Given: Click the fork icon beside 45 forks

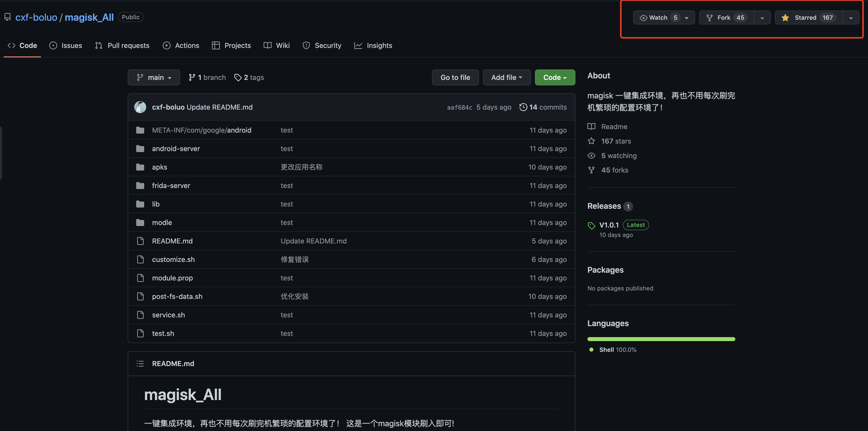Looking at the screenshot, I should (591, 170).
